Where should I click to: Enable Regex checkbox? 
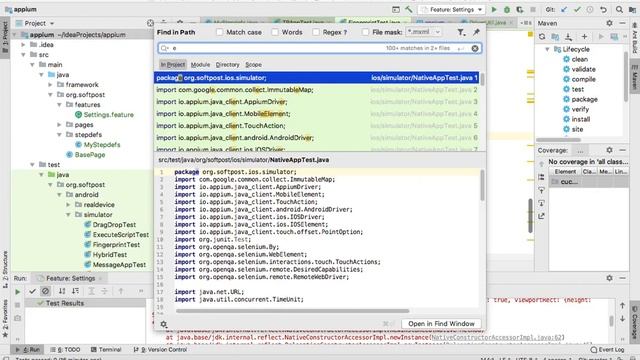pyautogui.click(x=316, y=32)
